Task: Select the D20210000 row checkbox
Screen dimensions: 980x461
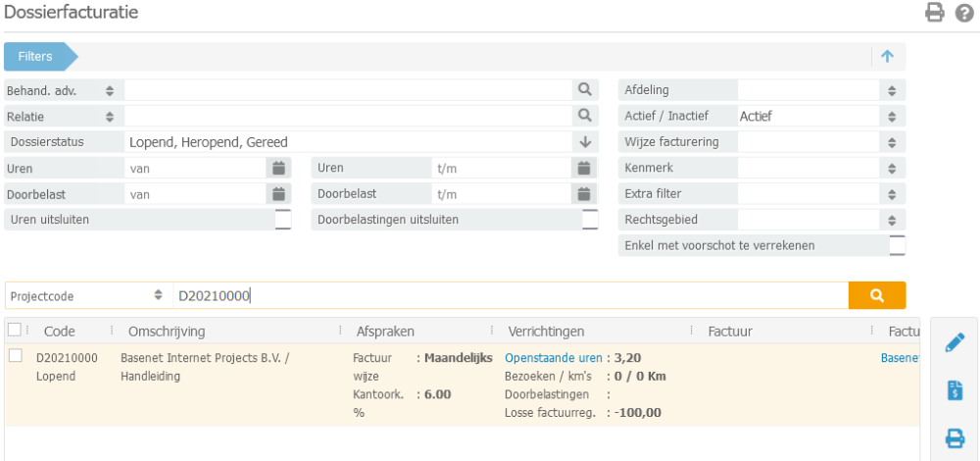Action: coord(16,356)
